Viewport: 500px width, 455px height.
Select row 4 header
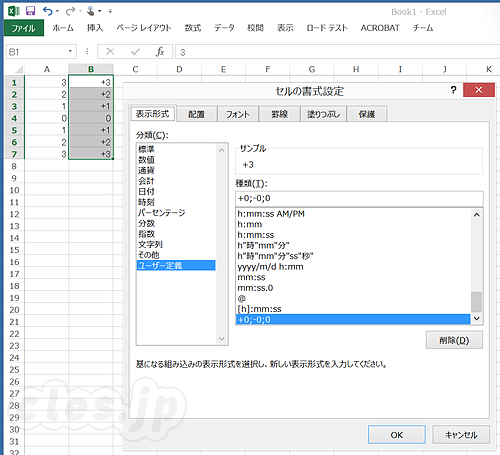point(14,118)
